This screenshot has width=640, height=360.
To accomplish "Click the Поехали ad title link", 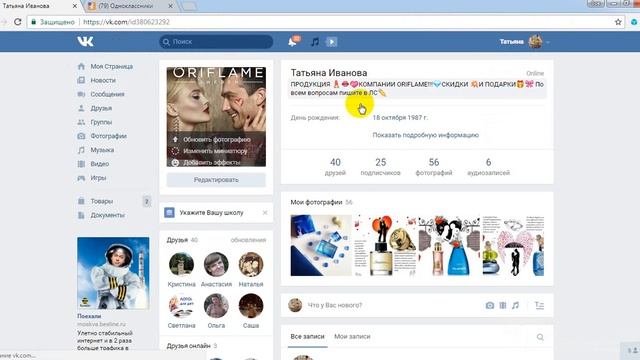I will pos(89,316).
